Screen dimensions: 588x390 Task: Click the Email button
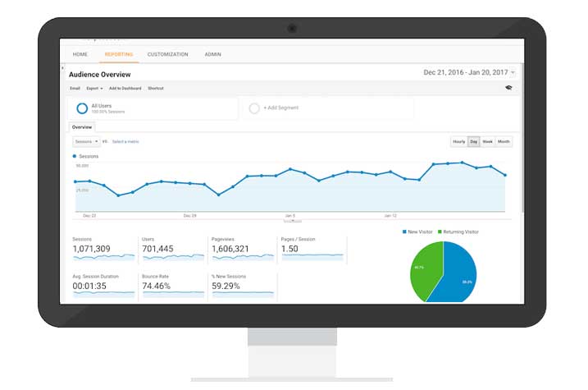coord(75,88)
